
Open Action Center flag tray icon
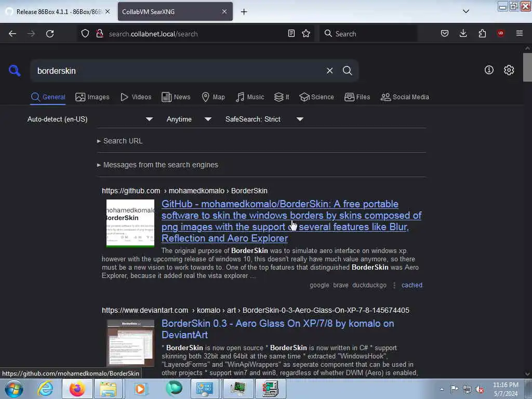[x=454, y=389]
